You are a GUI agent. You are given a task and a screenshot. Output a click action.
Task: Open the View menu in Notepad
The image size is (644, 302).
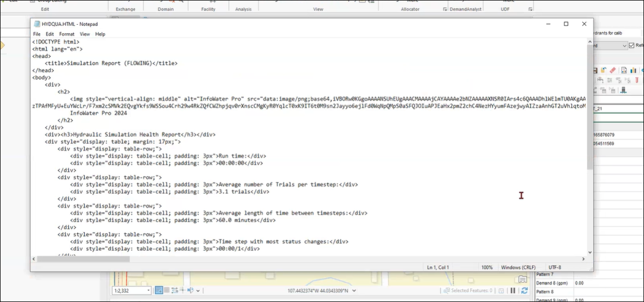(84, 34)
